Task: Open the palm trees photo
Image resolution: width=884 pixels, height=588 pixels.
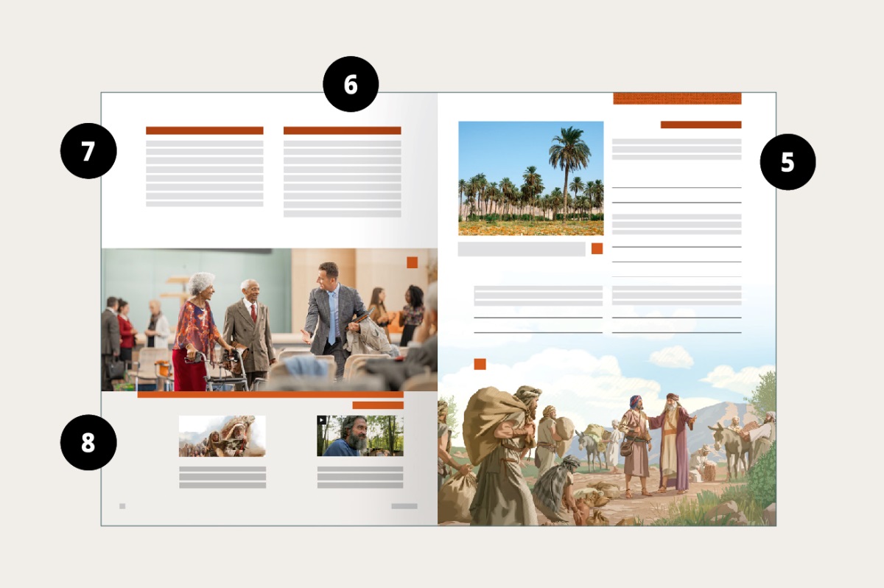Action: click(x=530, y=178)
